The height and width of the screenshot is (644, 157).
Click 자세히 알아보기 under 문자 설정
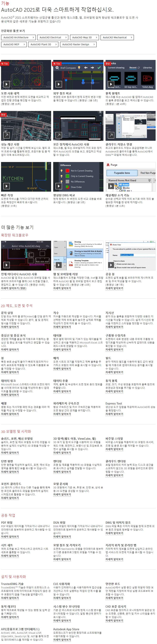[10, 327]
